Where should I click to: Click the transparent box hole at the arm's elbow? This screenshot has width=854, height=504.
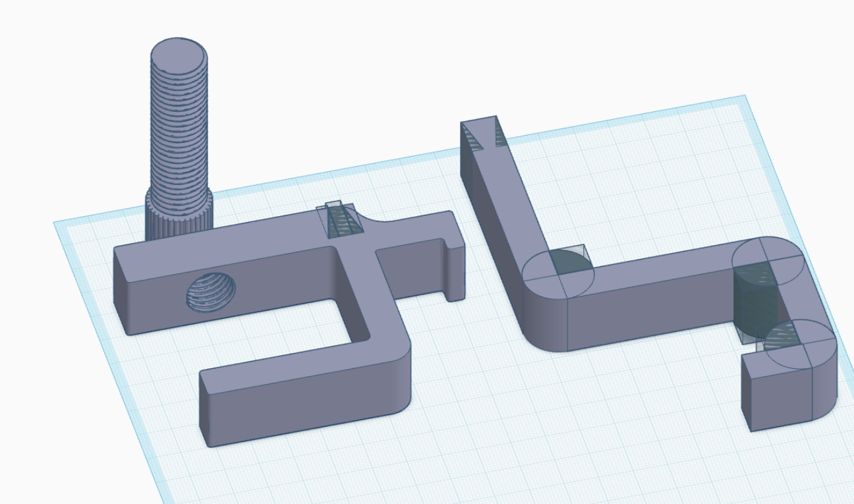click(x=571, y=260)
